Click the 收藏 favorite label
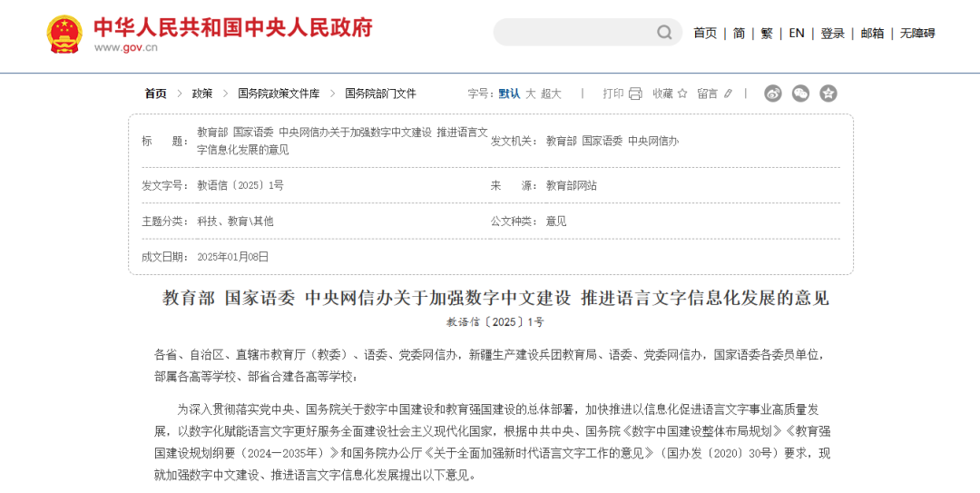 point(662,94)
